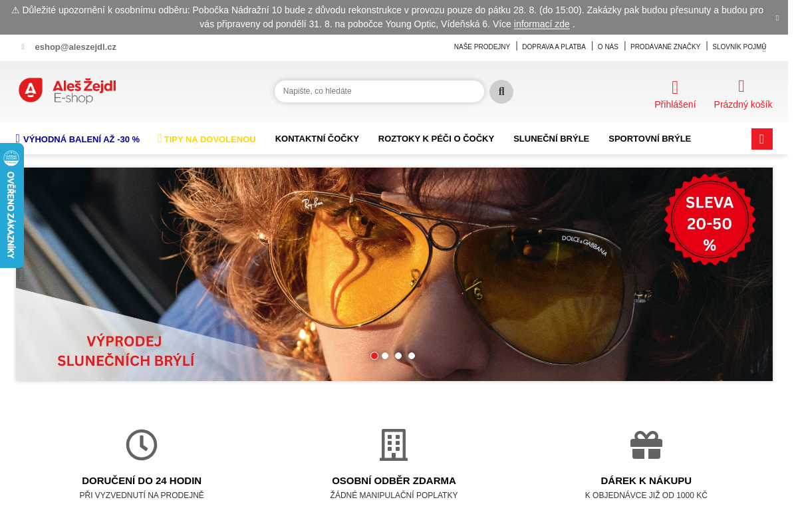The width and height of the screenshot is (798, 532).
Task: Open Slovník pojmů page
Action: click(x=739, y=47)
